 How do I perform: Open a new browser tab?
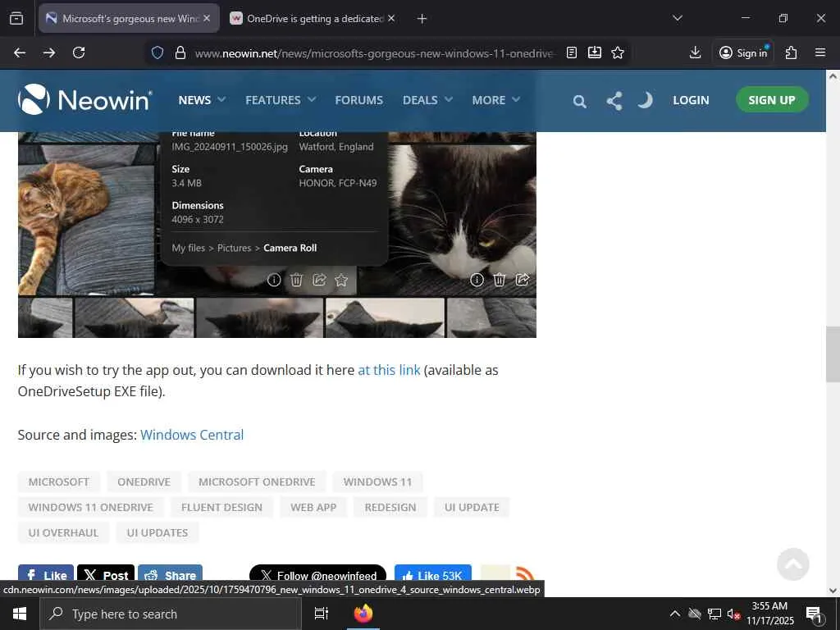(x=422, y=19)
